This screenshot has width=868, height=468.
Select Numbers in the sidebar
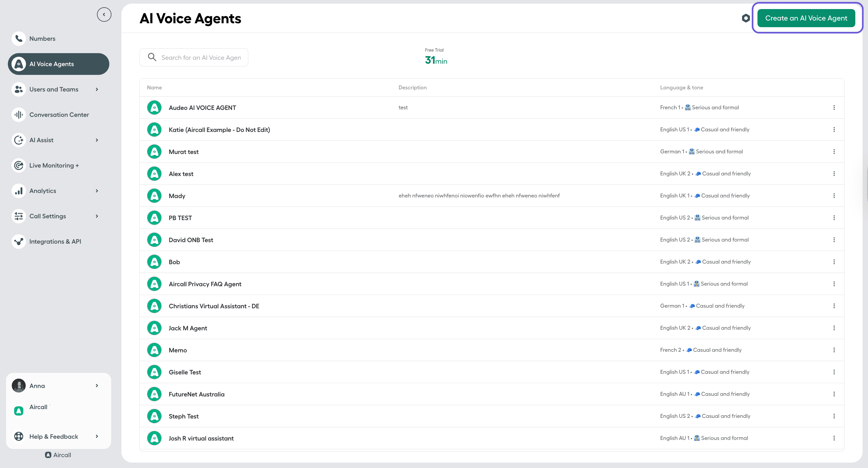point(43,38)
